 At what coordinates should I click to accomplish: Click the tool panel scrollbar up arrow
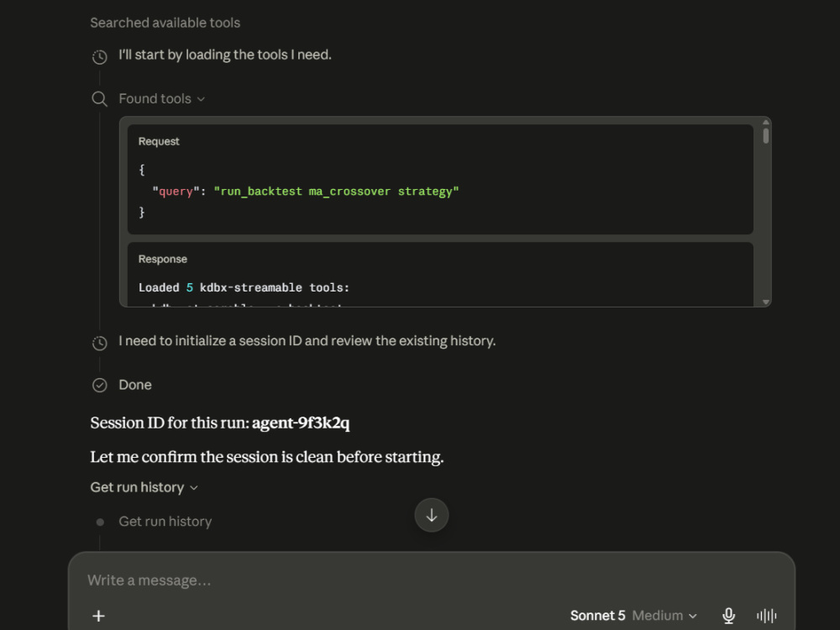pos(766,122)
